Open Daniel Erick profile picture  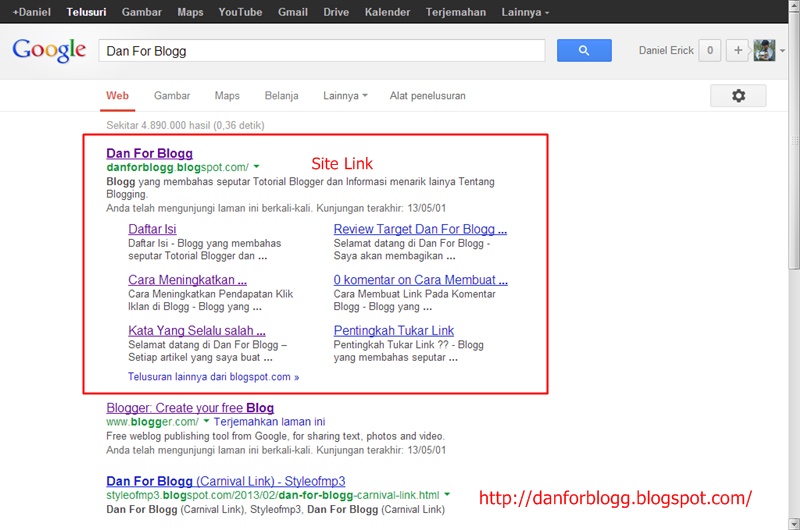click(x=764, y=51)
